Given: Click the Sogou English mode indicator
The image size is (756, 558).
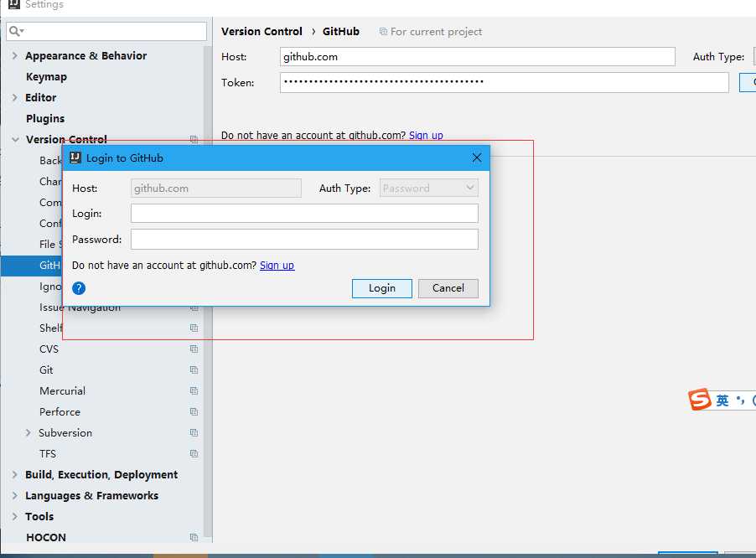Looking at the screenshot, I should (722, 400).
